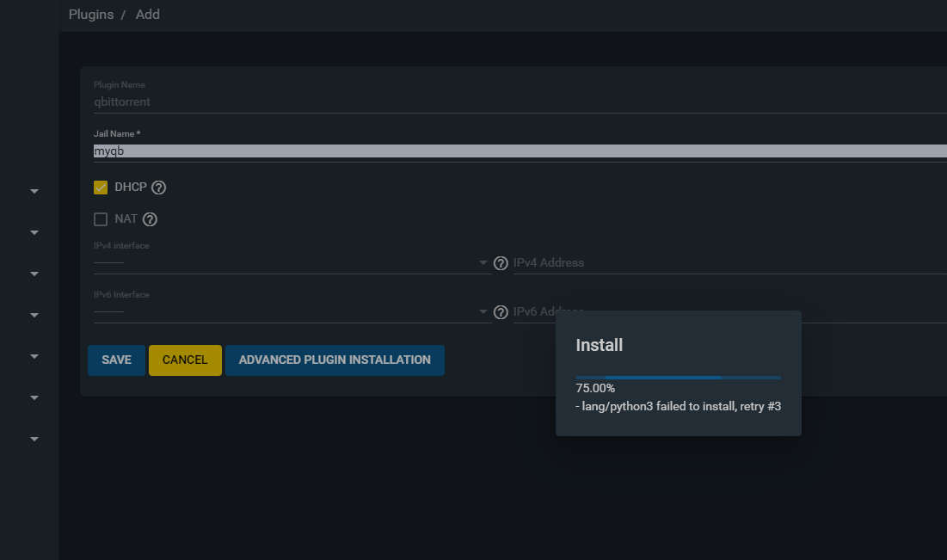Open the IPv6 Interface dropdown
The height and width of the screenshot is (560, 947).
point(291,311)
